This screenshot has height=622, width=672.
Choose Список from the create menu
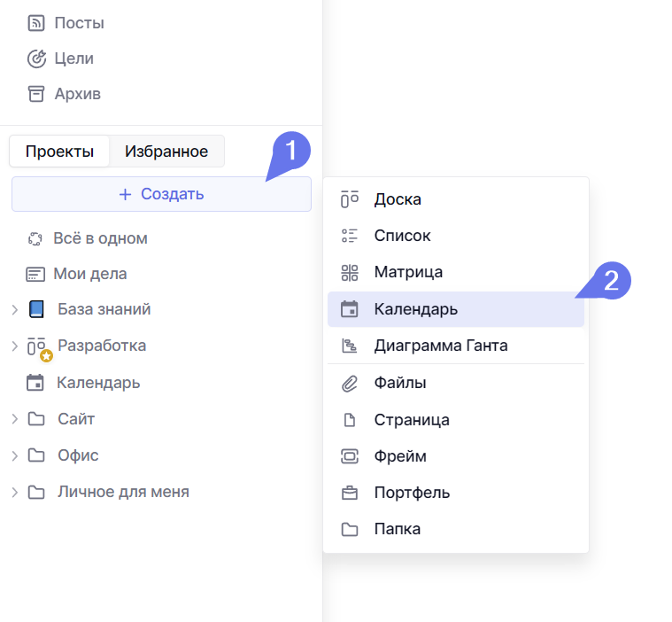click(x=402, y=236)
